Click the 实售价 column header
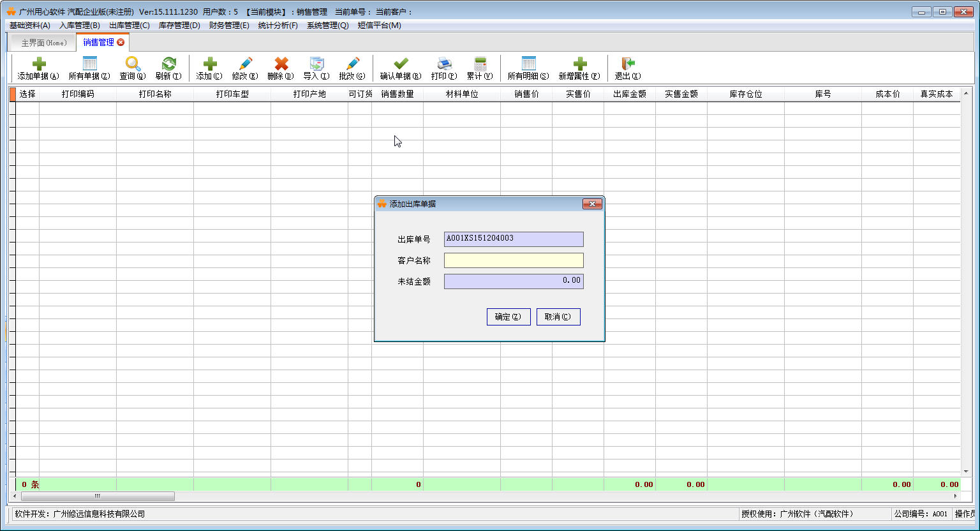Viewport: 980px width, 531px height. pos(578,94)
